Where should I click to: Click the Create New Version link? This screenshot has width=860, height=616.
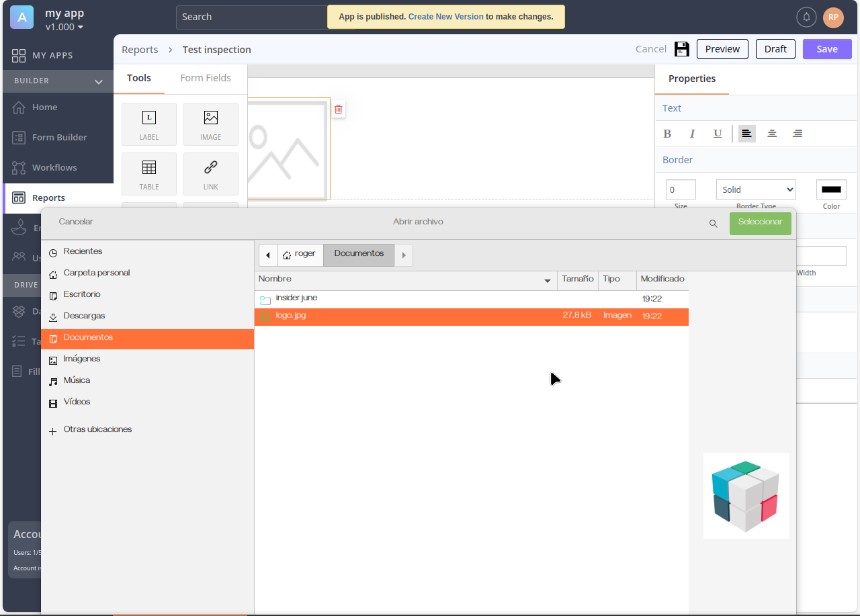pos(445,17)
